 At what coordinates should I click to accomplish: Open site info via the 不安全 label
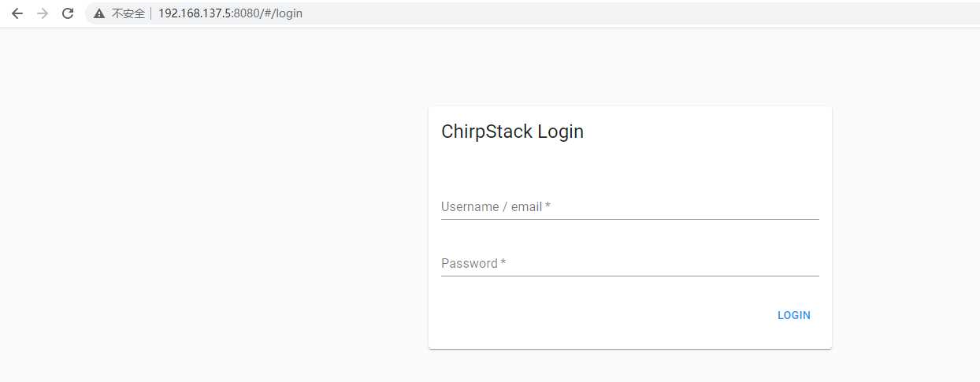[x=128, y=13]
